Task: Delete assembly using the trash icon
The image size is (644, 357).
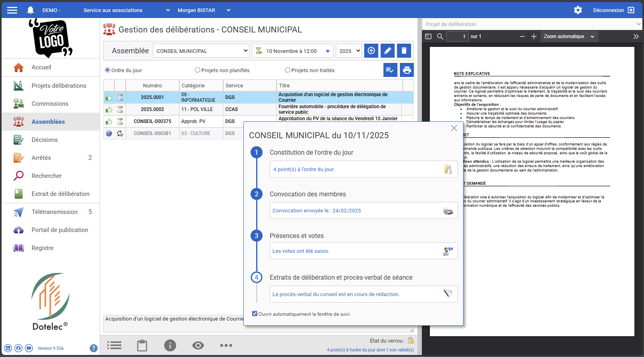Action: (x=404, y=51)
